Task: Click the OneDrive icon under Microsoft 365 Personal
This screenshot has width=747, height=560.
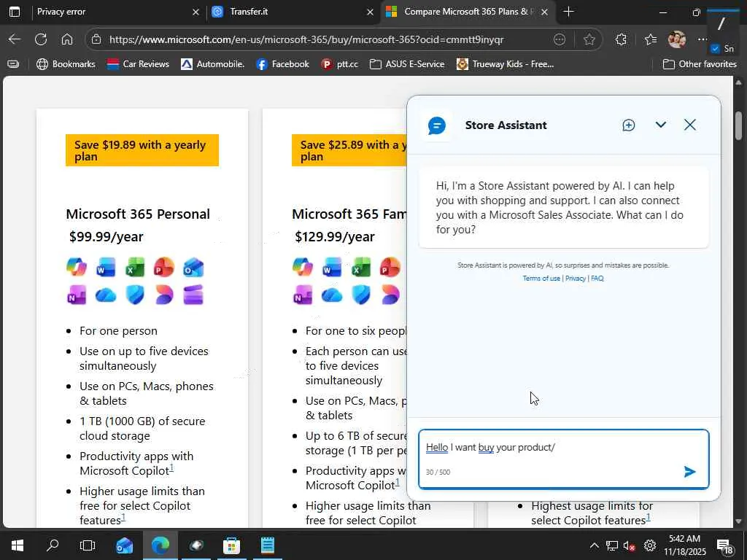Action: point(106,295)
